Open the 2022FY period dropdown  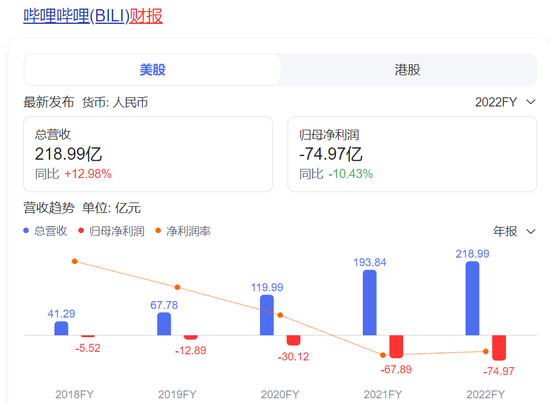pyautogui.click(x=505, y=102)
